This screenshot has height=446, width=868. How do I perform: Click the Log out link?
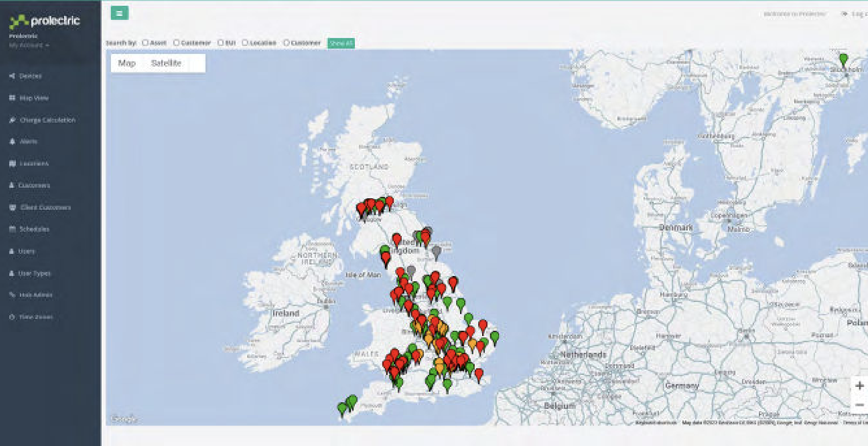[x=857, y=14]
